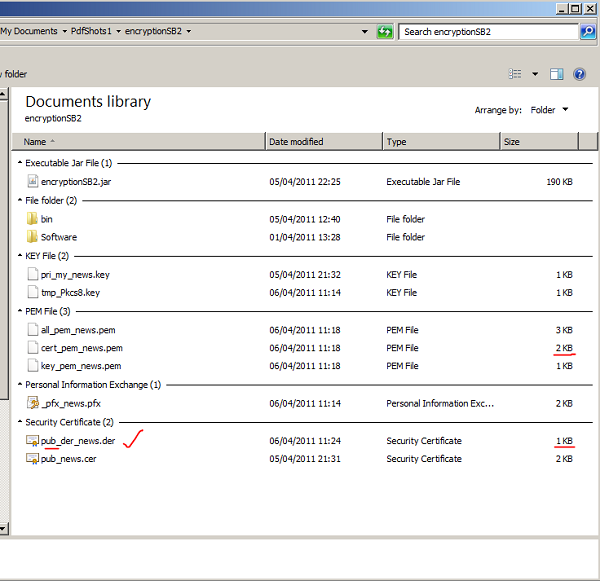
Task: Select file name pub_der_news.der
Action: [x=78, y=441]
